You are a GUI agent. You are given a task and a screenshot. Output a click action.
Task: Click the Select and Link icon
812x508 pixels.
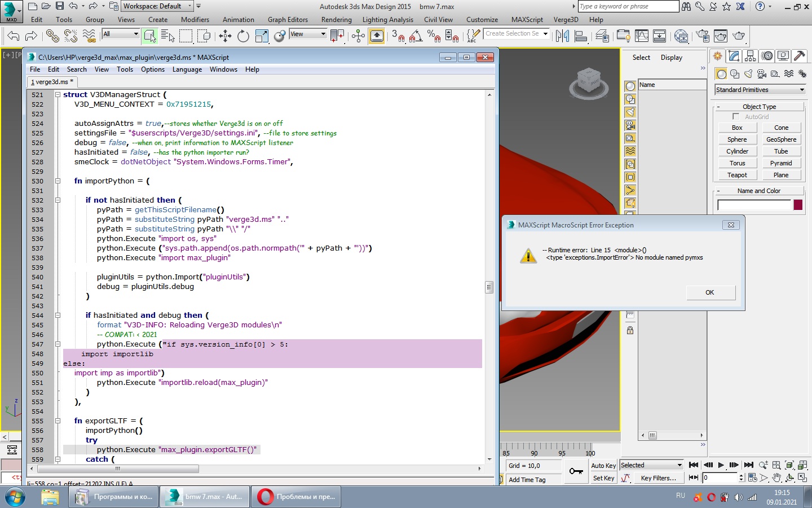click(52, 36)
